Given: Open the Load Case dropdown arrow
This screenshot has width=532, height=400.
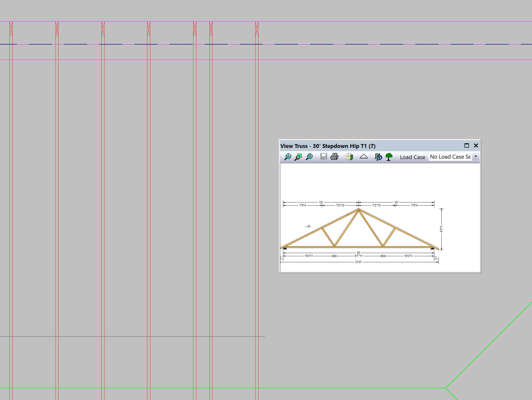Looking at the screenshot, I should click(475, 157).
